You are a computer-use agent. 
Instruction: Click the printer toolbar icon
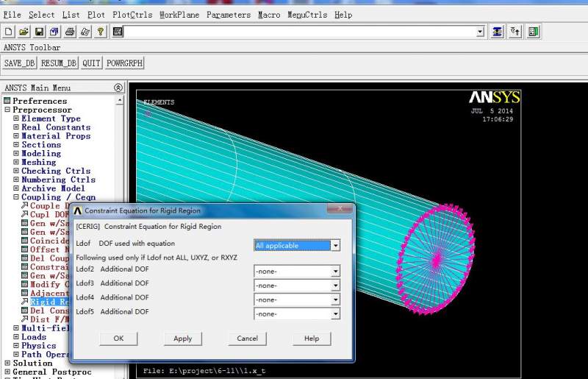pos(70,32)
